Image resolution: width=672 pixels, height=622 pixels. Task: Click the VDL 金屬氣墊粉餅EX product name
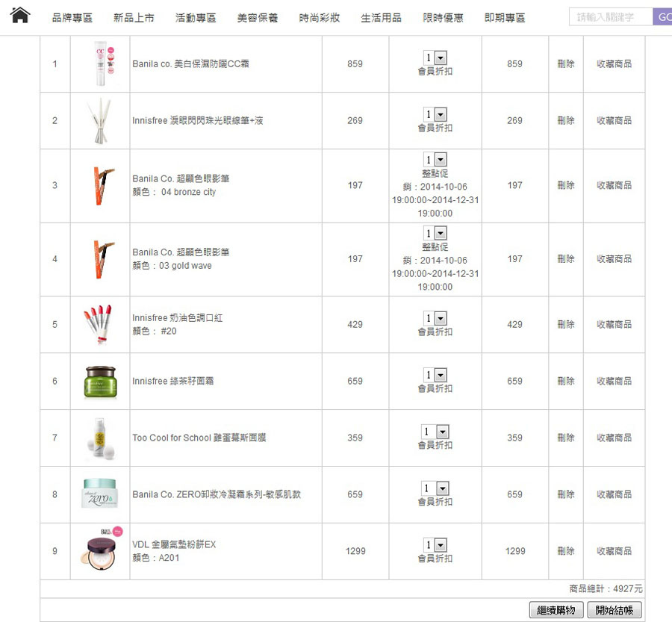pos(174,544)
